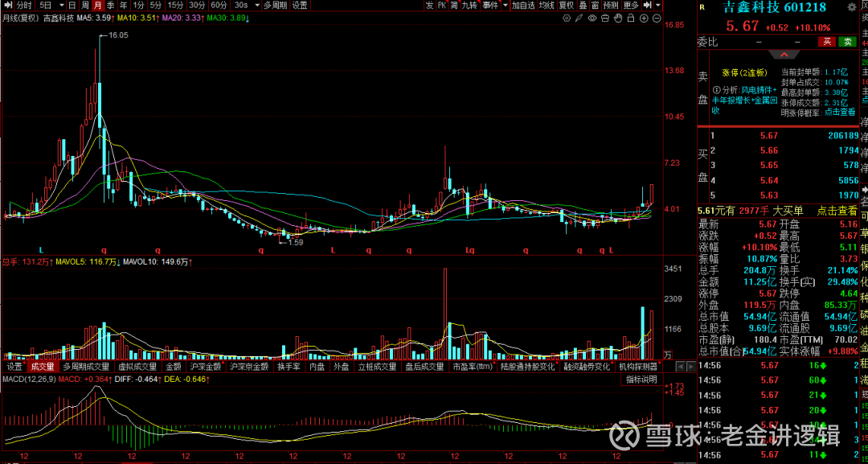This screenshot has height=464, width=868.
Task: Select the 多周期成交量 indicator tab
Action: click(86, 367)
